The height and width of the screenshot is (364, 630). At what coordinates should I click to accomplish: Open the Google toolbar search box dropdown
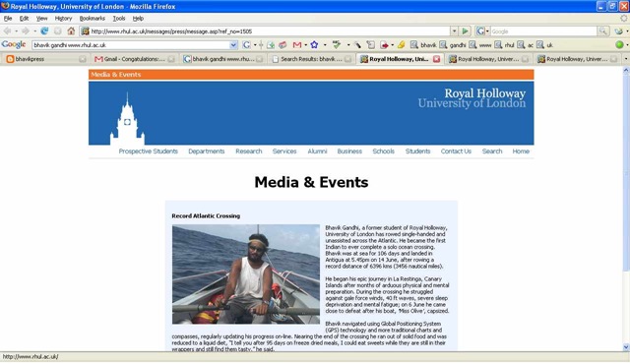click(233, 45)
